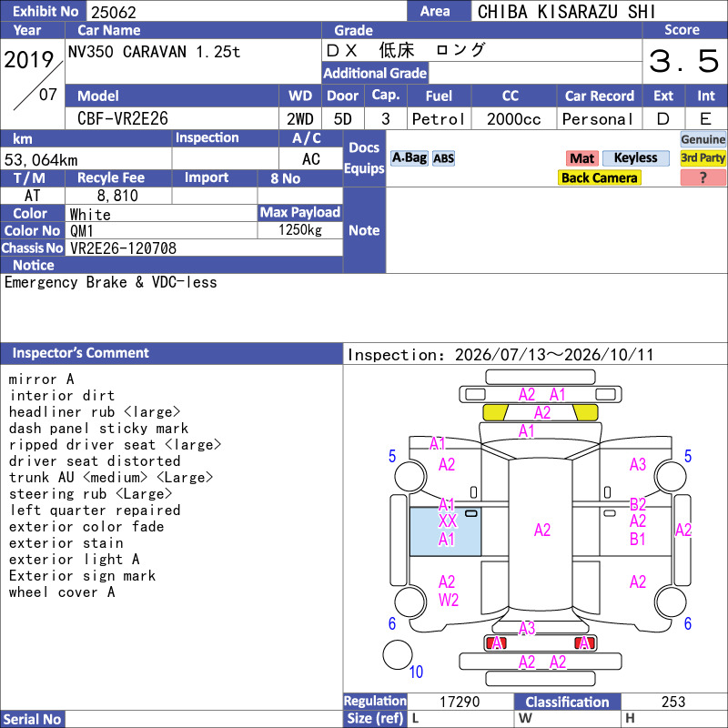The width and height of the screenshot is (728, 728).
Task: Click the red question mark badge
Action: click(x=703, y=177)
